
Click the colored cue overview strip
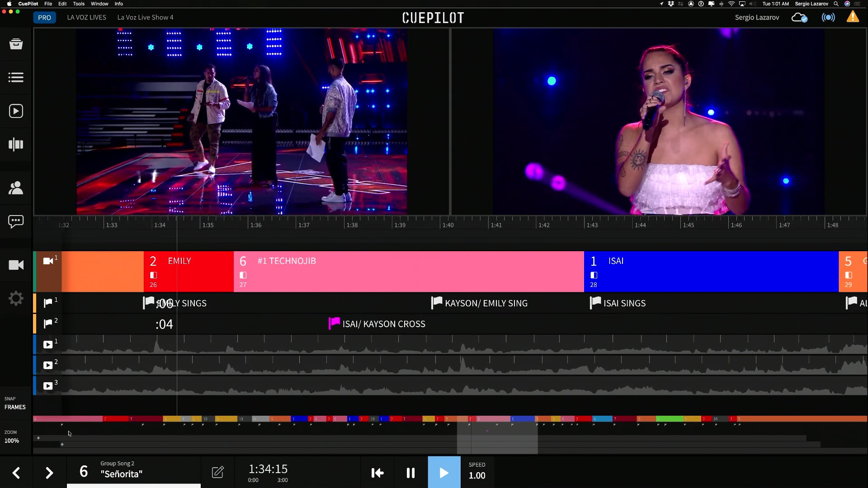450,419
